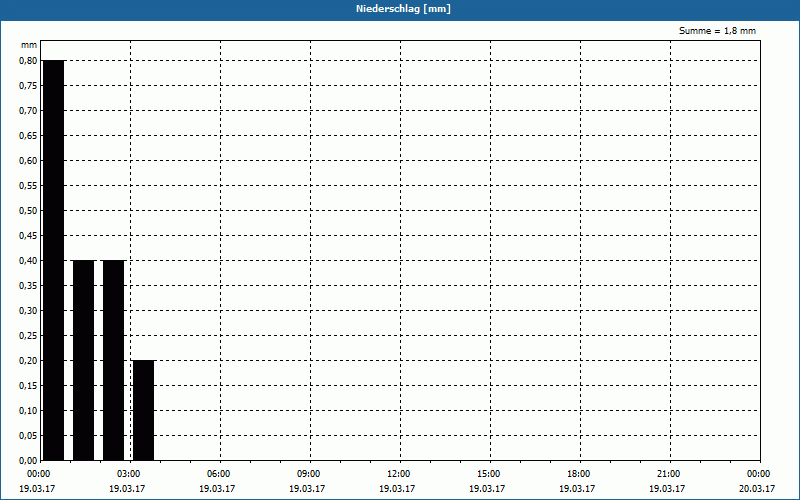Click the 21:00 time axis label
Screen dimensions: 800x500
(668, 474)
